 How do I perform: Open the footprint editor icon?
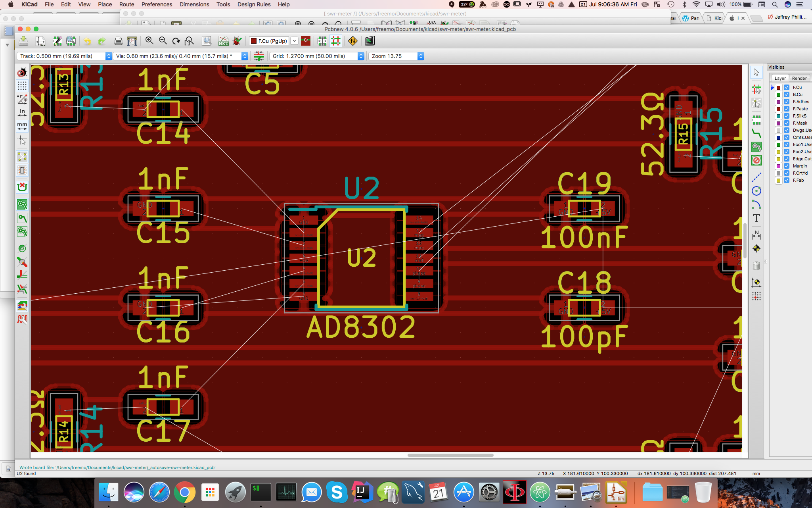pyautogui.click(x=57, y=41)
